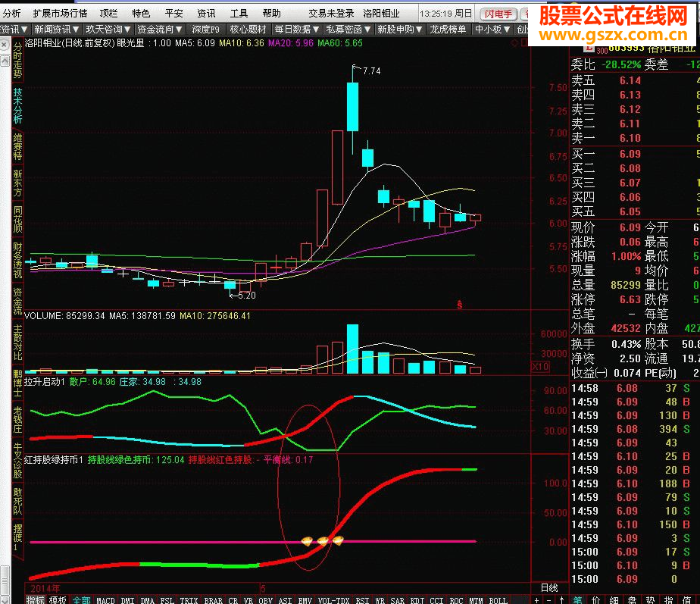Open the 闪电手 quick trade button

[498, 14]
